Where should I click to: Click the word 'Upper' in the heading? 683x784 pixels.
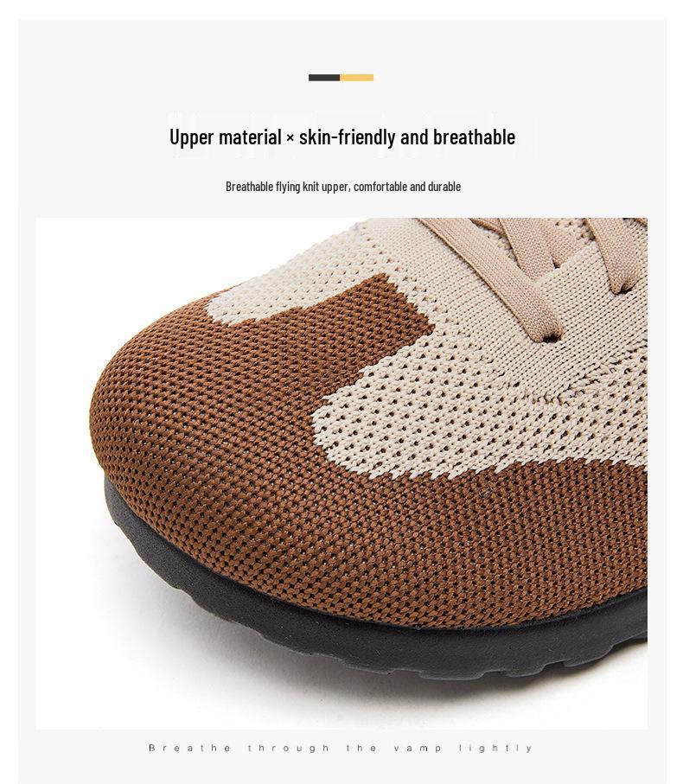[192, 138]
